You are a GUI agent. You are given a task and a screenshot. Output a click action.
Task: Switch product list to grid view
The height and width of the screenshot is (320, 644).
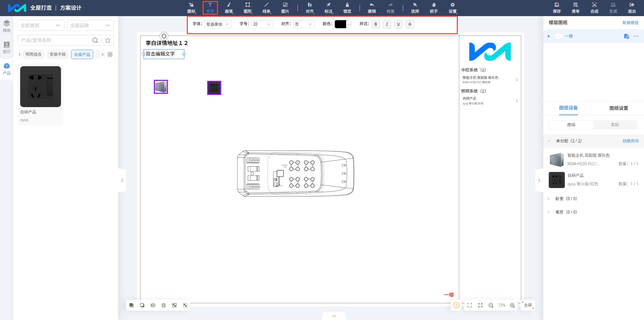click(x=110, y=54)
